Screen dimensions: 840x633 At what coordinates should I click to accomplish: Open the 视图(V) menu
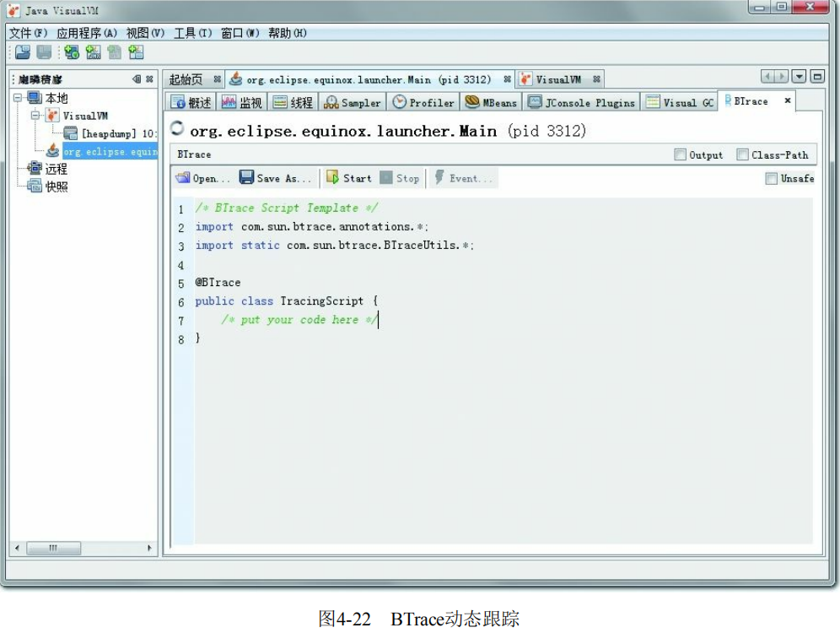coord(145,33)
